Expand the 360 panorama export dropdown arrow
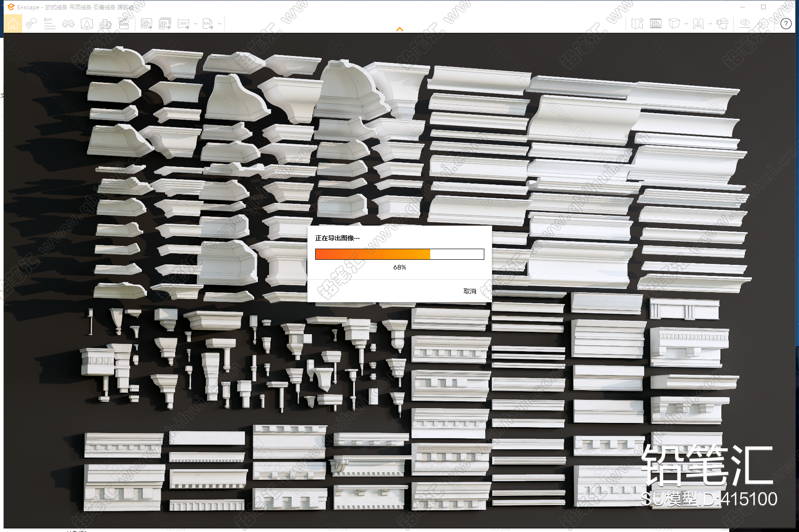The width and height of the screenshot is (799, 532). click(x=195, y=24)
